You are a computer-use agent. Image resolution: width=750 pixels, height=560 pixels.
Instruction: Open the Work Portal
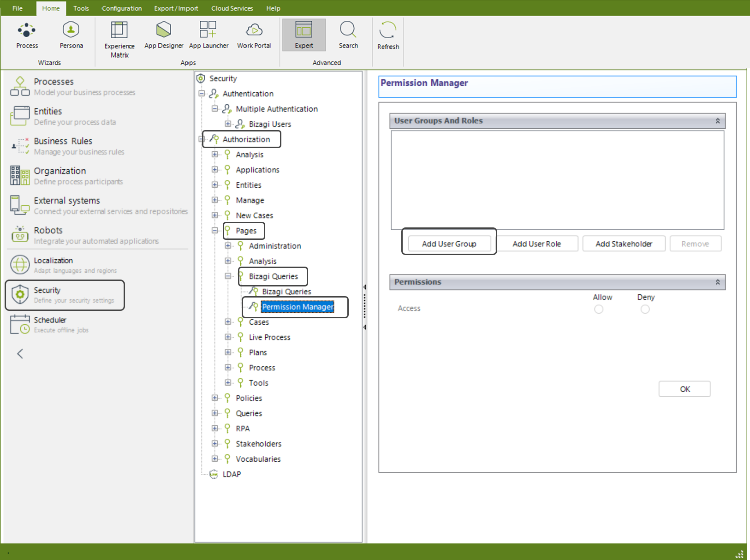[x=254, y=30]
